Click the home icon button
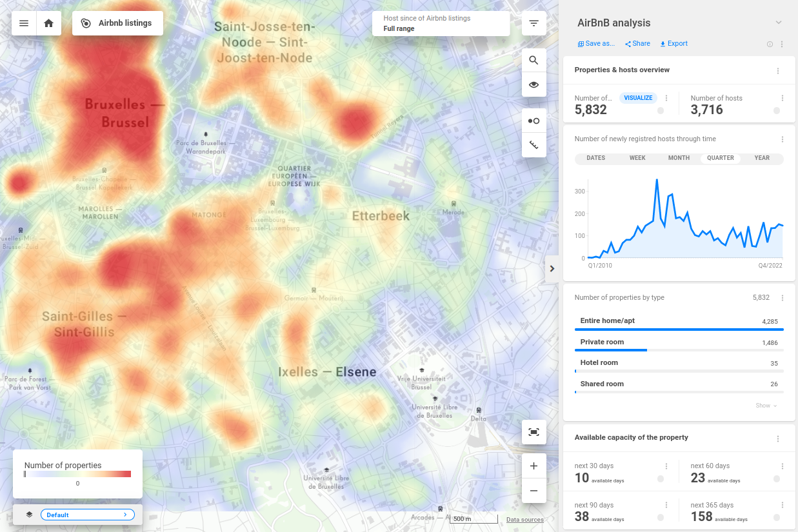Viewport: 798px width, 532px height. point(48,23)
